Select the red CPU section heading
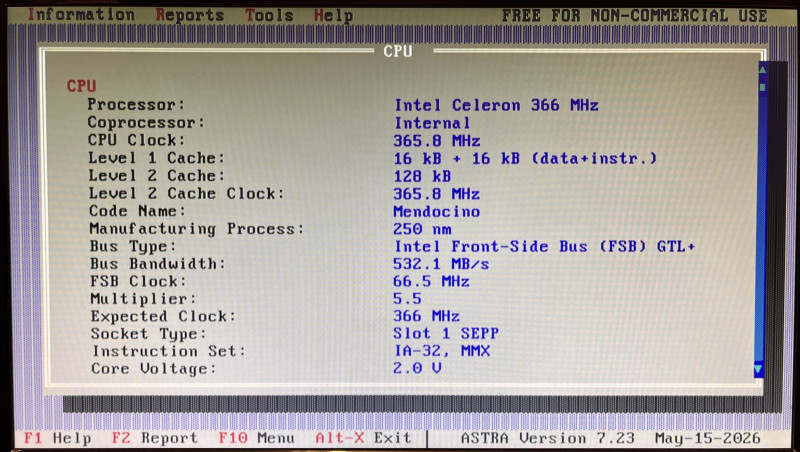800x452 pixels. pos(81,86)
